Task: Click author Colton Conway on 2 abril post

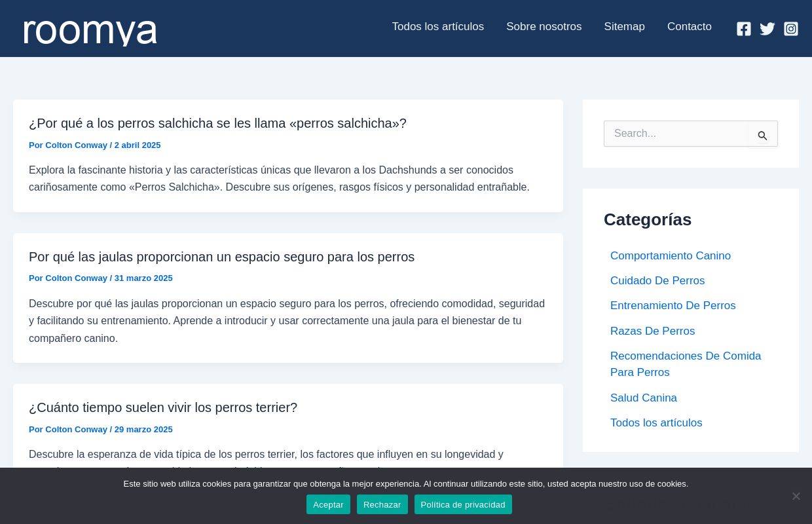Action: point(77,145)
